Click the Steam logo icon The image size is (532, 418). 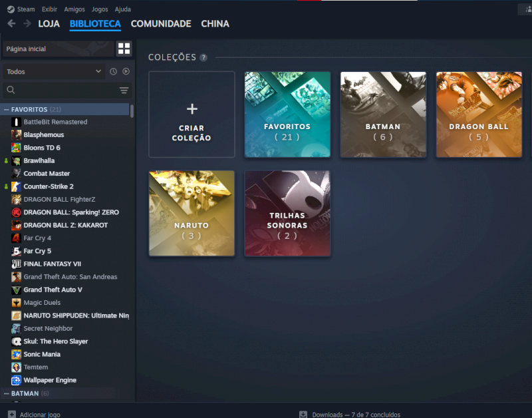pos(11,9)
